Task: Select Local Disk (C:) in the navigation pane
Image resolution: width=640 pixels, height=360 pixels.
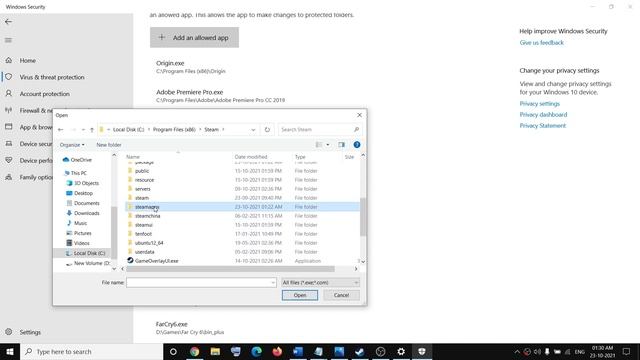Action: (x=89, y=253)
